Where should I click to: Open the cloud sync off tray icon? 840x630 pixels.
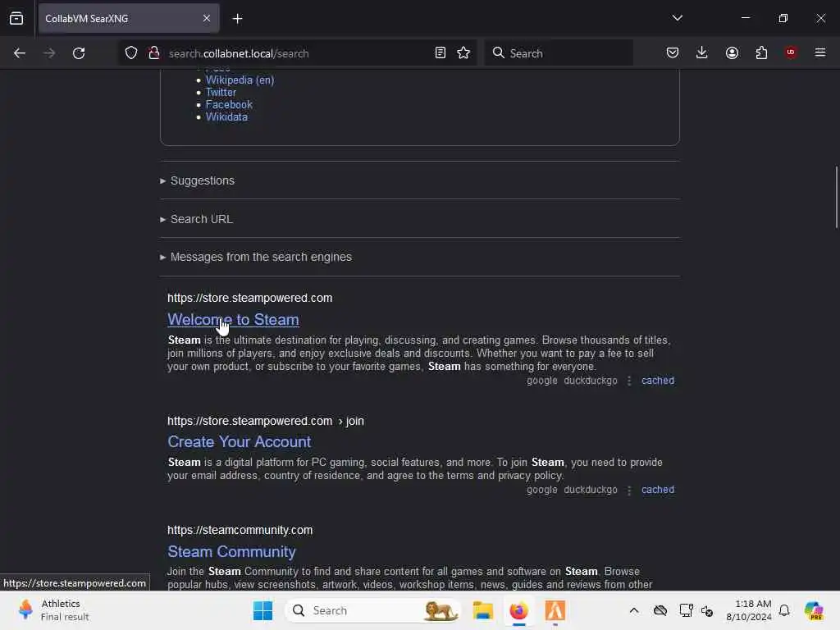660,610
